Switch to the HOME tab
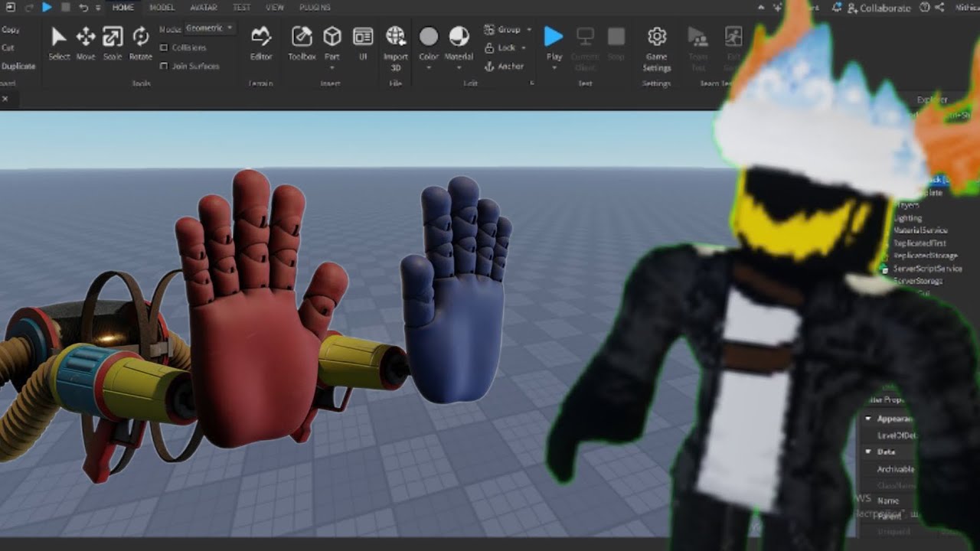 (122, 7)
